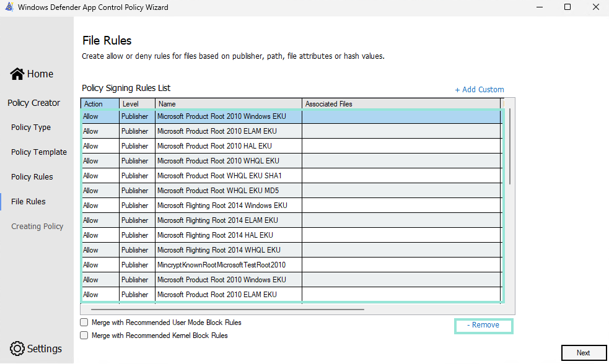This screenshot has width=609, height=364.
Task: Click the Next button
Action: (x=583, y=353)
